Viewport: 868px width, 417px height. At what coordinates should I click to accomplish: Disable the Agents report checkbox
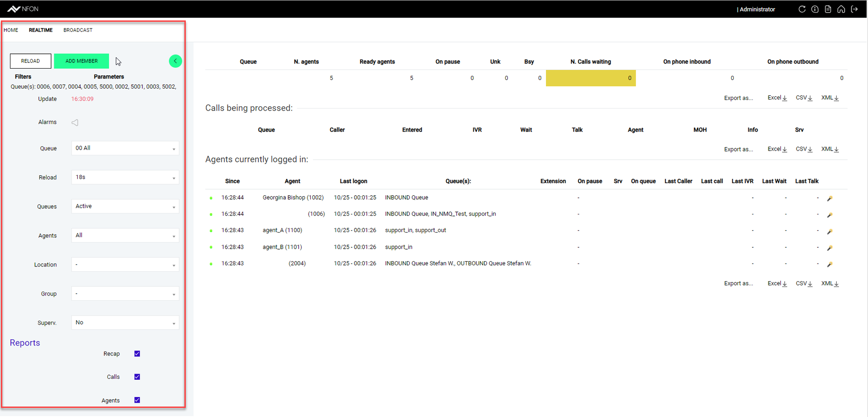[137, 400]
